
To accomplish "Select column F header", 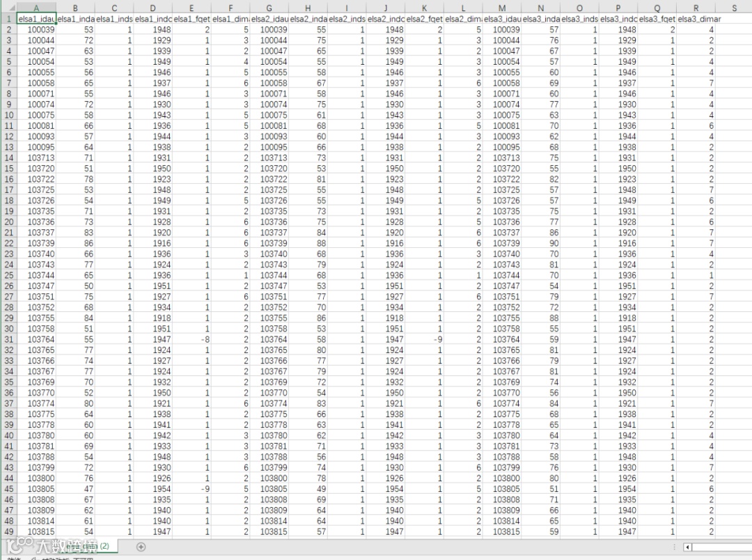I will (x=230, y=8).
